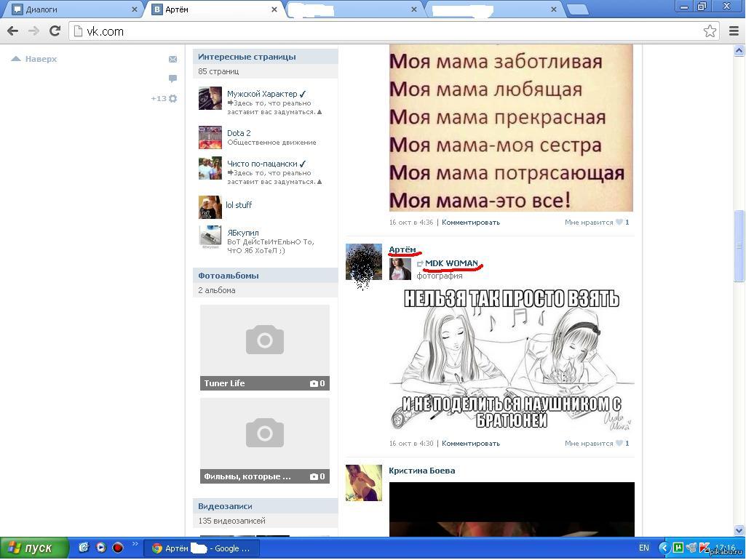Click the Windows пуск start button
This screenshot has height=560, width=746.
pyautogui.click(x=34, y=548)
